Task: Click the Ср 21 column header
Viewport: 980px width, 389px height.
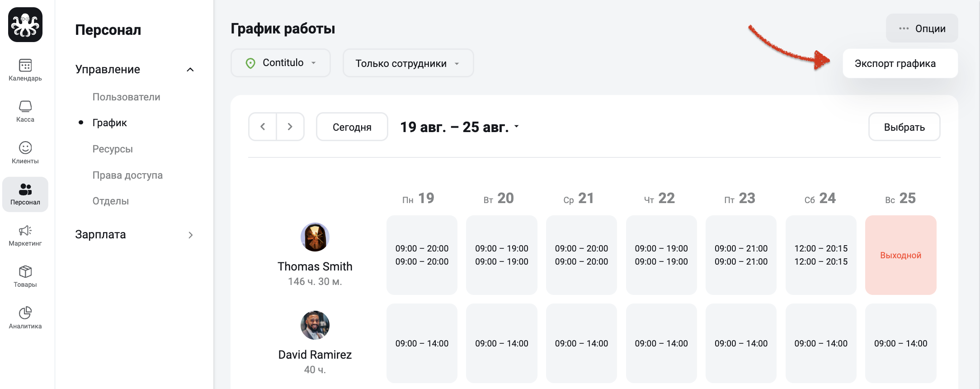Action: coord(579,199)
